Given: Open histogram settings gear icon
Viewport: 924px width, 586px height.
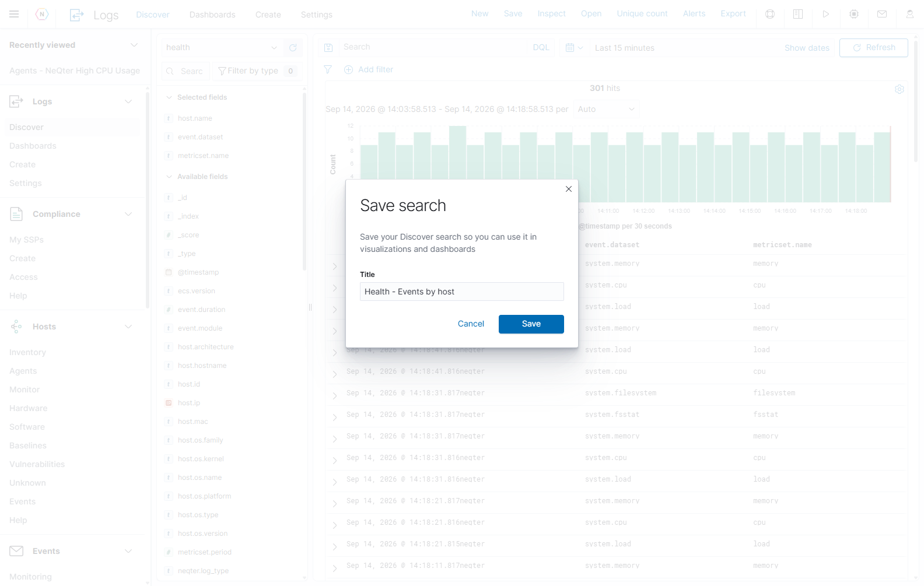Looking at the screenshot, I should click(900, 89).
